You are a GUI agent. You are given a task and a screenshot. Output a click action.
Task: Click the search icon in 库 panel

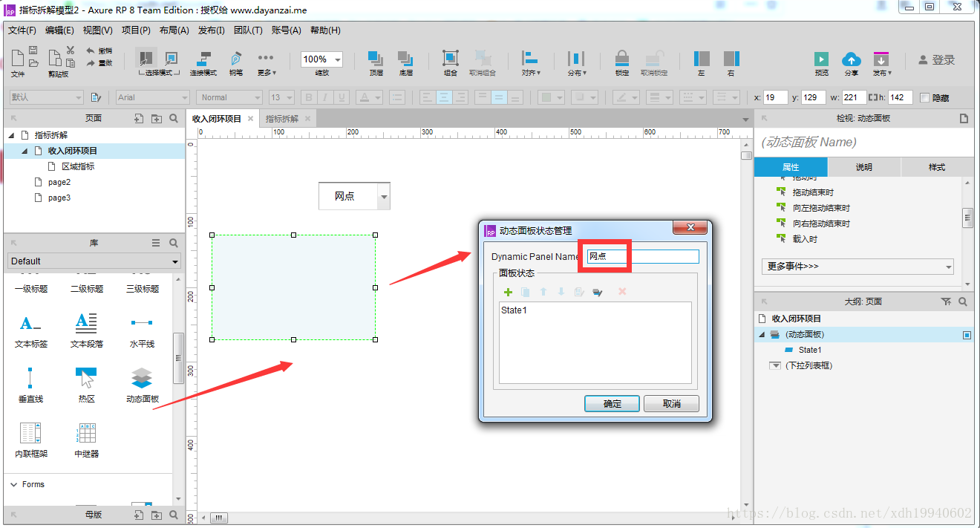click(174, 243)
